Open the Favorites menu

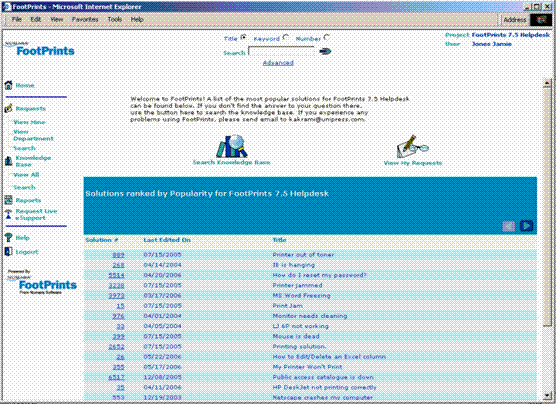(85, 20)
